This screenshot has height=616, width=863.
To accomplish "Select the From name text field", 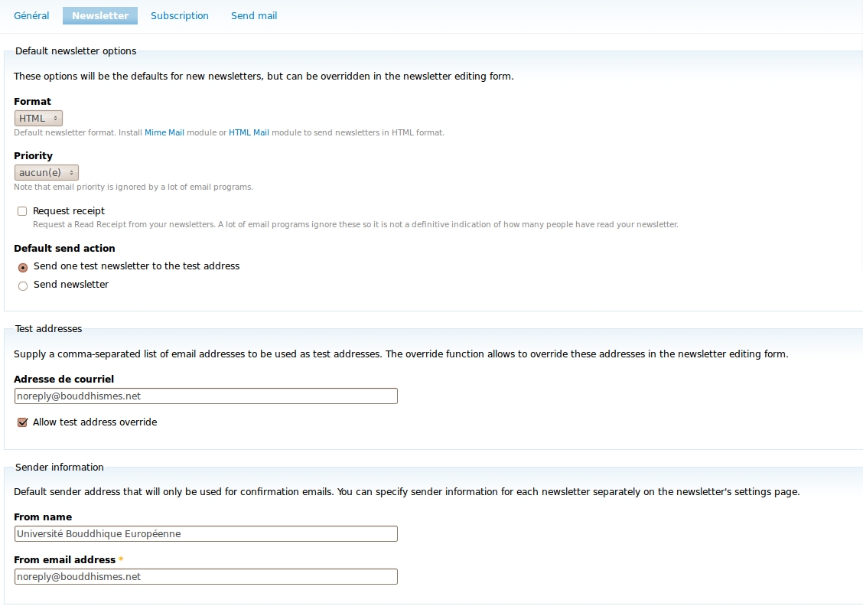I will click(x=206, y=533).
